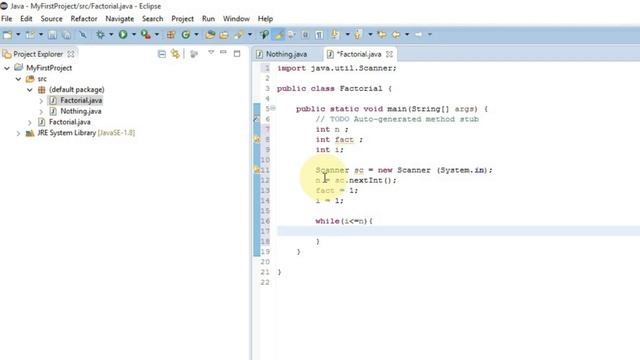Click line number 22 in the editor
The image size is (640, 360).
pyautogui.click(x=265, y=282)
